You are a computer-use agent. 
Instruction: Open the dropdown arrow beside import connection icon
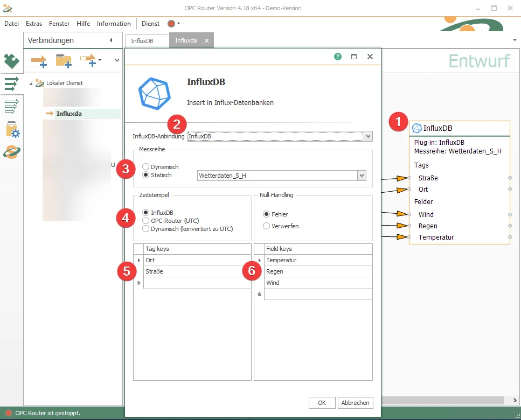click(100, 60)
